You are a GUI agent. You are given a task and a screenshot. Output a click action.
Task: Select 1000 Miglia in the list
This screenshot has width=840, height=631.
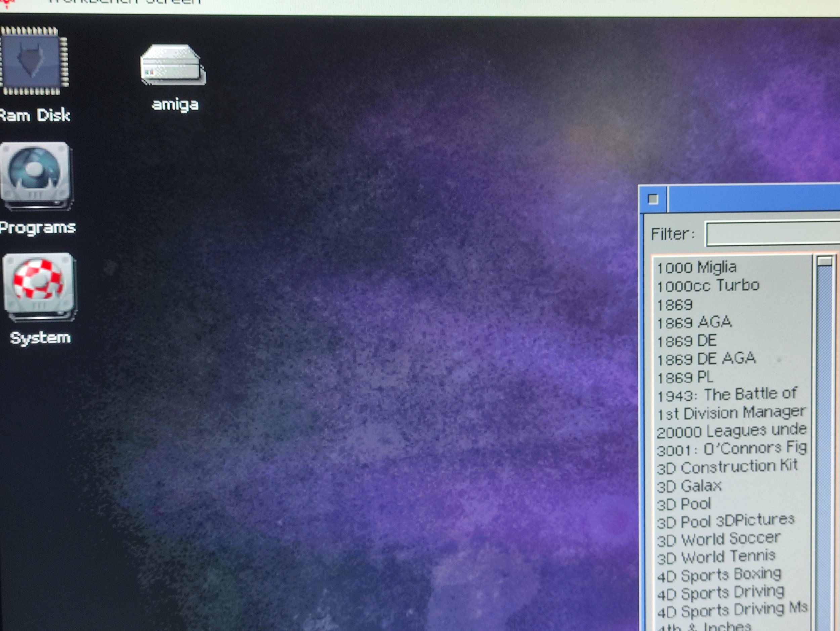pyautogui.click(x=697, y=268)
